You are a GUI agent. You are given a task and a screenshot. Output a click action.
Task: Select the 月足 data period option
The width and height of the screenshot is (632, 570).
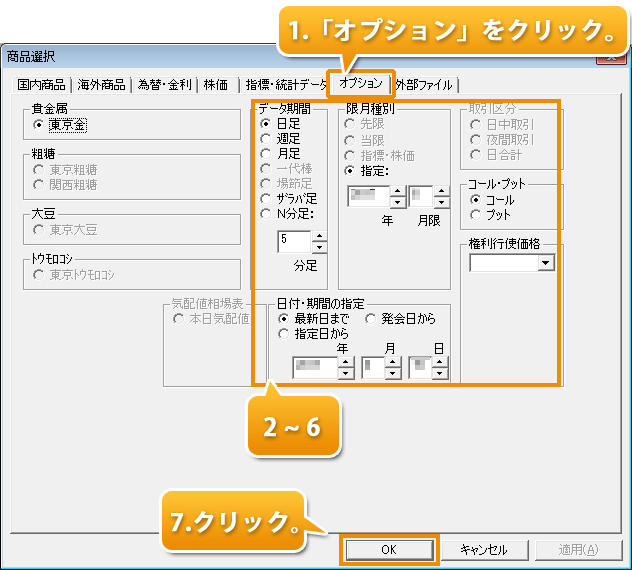tap(266, 154)
